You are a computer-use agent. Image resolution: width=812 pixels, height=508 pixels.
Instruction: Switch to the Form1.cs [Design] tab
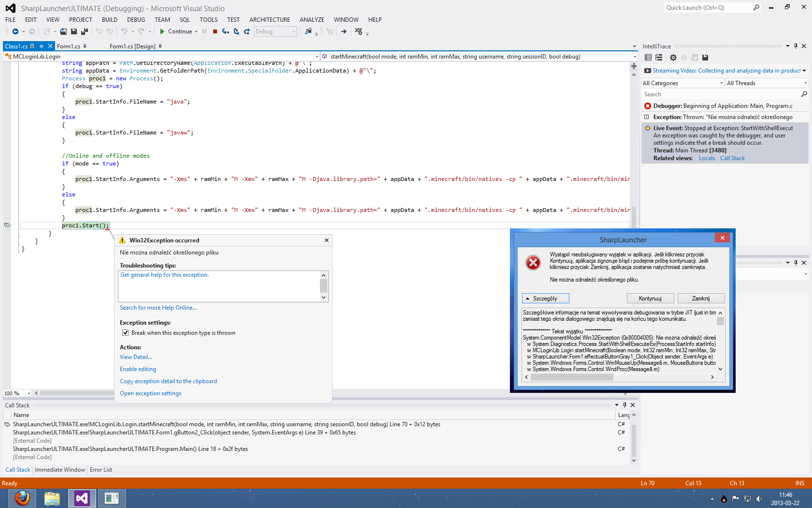[132, 46]
